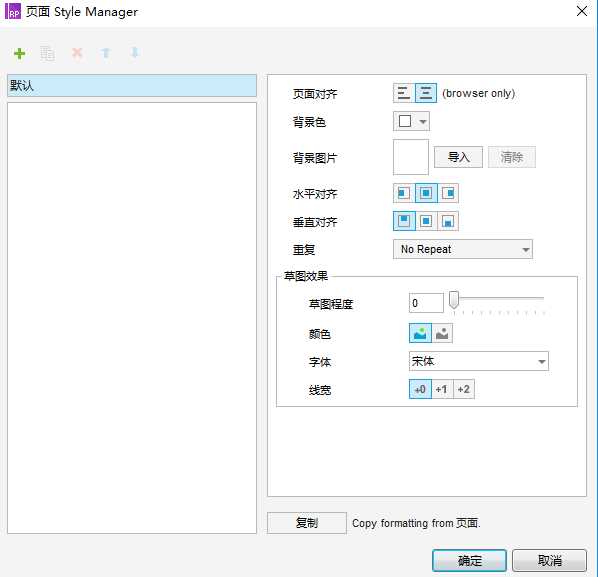The width and height of the screenshot is (598, 577).
Task: Focus the sketchiness value input field
Action: 426,303
